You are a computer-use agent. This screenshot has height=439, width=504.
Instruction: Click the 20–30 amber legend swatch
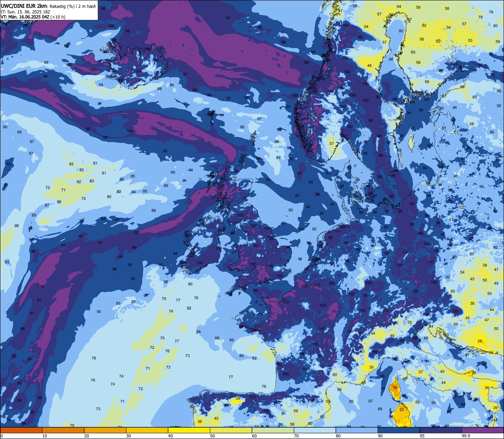[x=105, y=430]
